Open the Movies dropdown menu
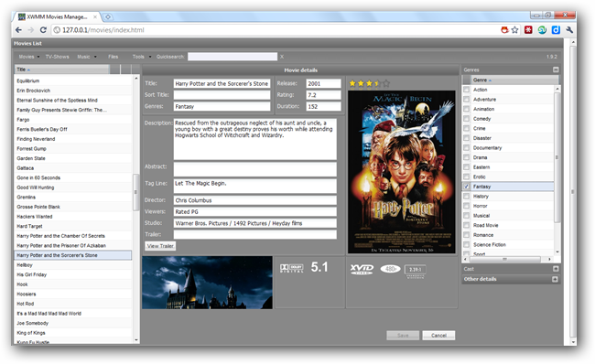595x364 pixels. (29, 57)
